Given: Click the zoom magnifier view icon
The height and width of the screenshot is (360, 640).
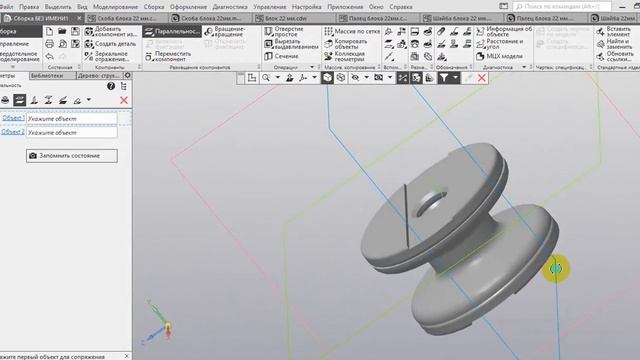Looking at the screenshot, I should 266,78.
